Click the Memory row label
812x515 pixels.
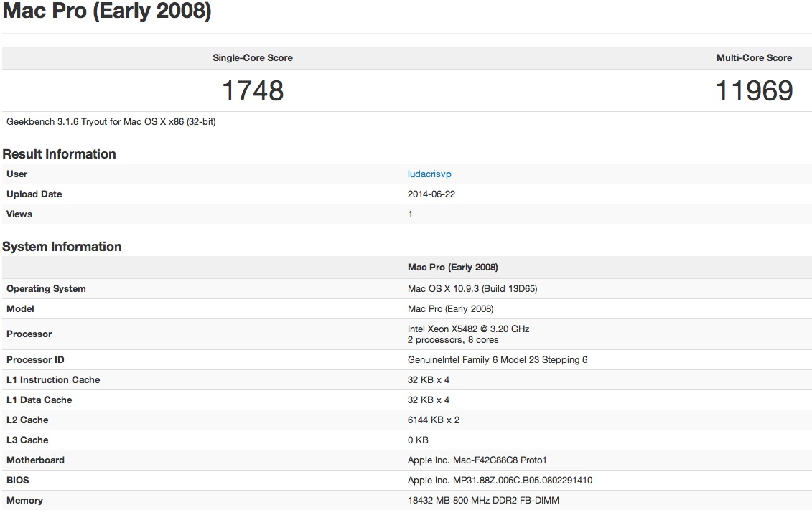[x=24, y=501]
